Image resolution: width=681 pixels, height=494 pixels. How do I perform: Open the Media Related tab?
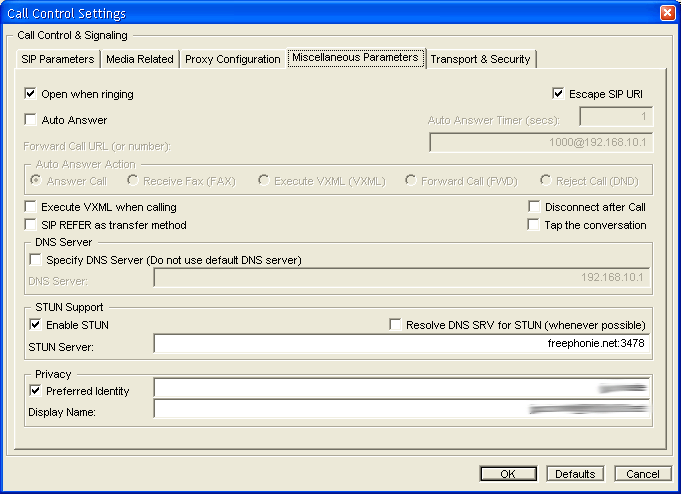(140, 59)
